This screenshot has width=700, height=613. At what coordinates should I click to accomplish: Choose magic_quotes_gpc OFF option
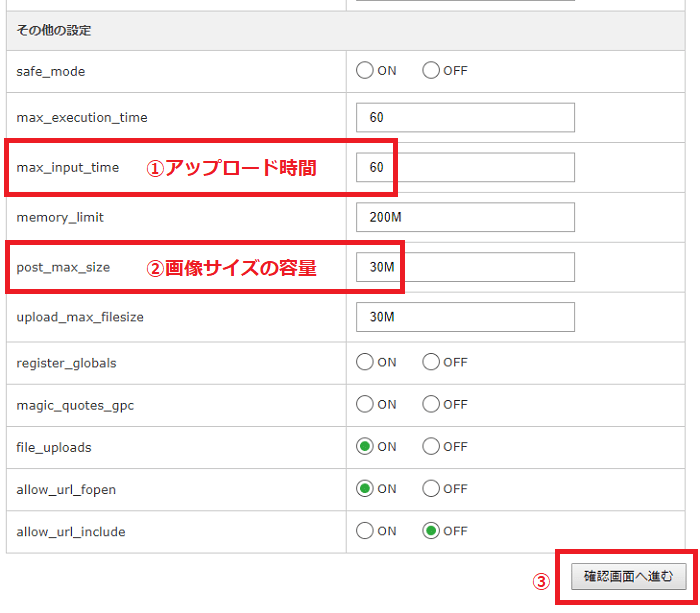coord(431,404)
